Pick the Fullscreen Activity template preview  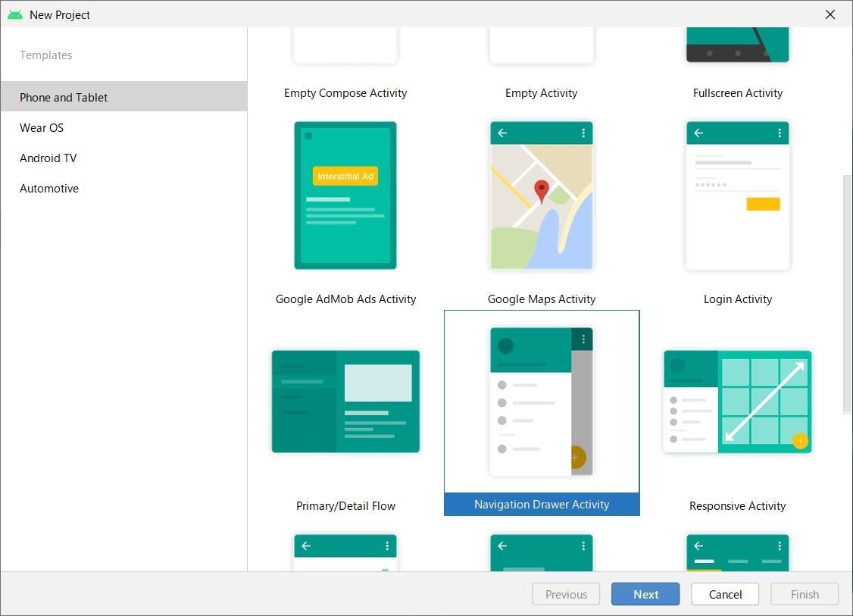click(x=738, y=45)
